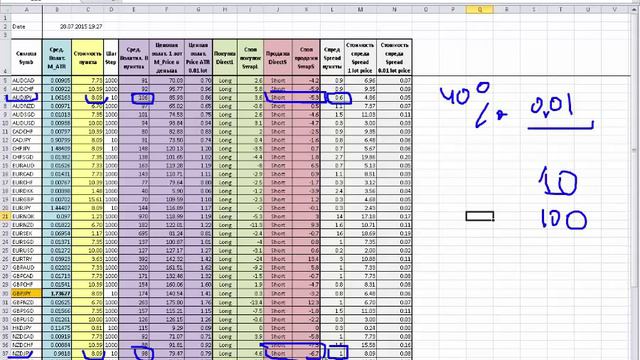Select the CHFJPY symbol cell

point(27,149)
